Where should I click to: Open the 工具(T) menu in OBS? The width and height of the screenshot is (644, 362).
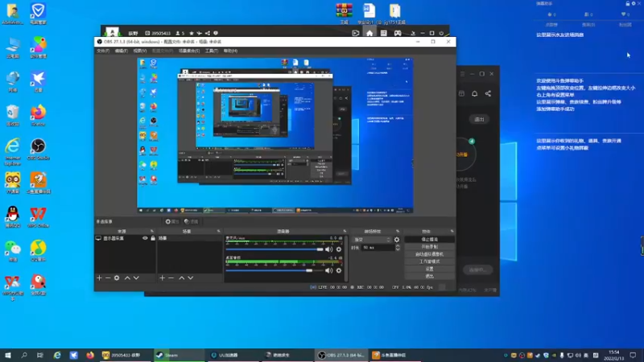(212, 51)
